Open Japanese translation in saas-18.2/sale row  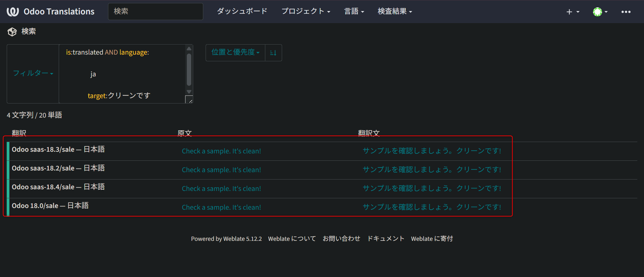pos(432,170)
